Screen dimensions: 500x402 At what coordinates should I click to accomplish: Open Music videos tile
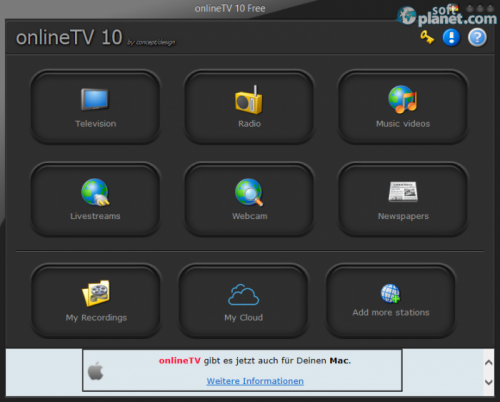tap(403, 107)
